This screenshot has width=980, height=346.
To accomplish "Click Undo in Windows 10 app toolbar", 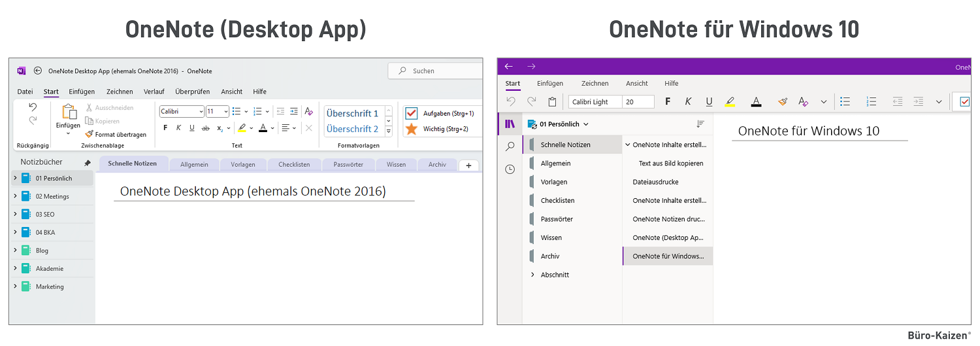I will click(511, 101).
